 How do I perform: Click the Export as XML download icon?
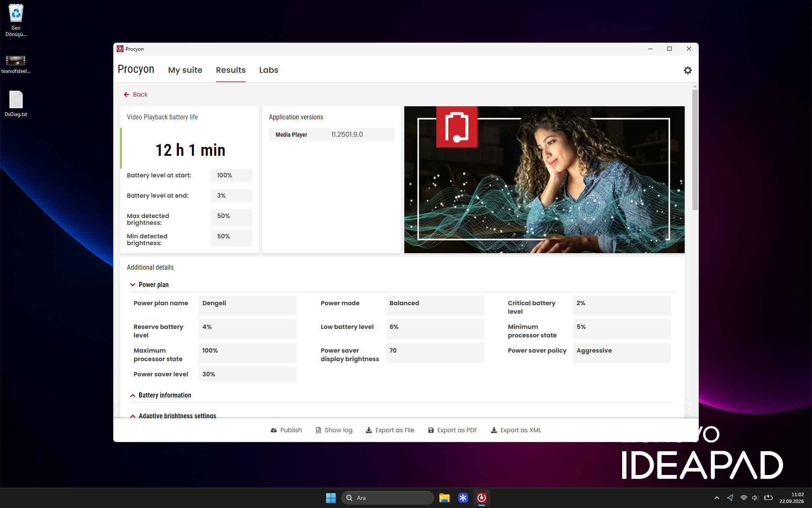[x=494, y=430]
